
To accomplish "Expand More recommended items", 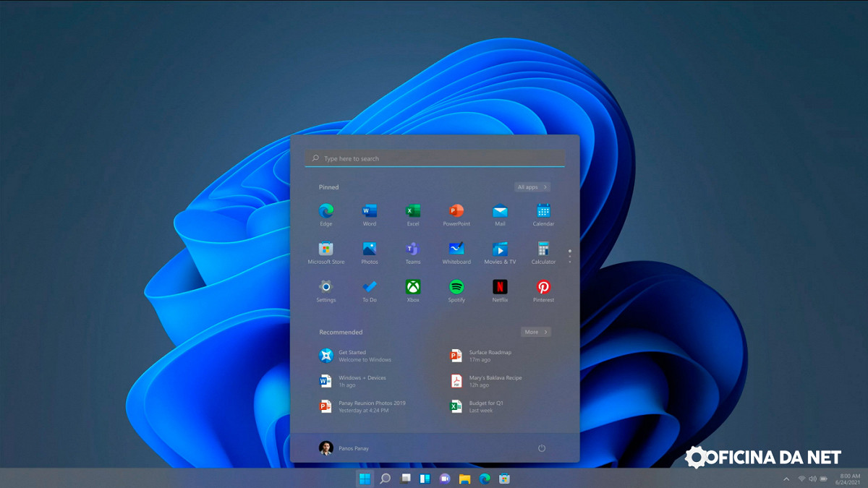I will click(535, 332).
